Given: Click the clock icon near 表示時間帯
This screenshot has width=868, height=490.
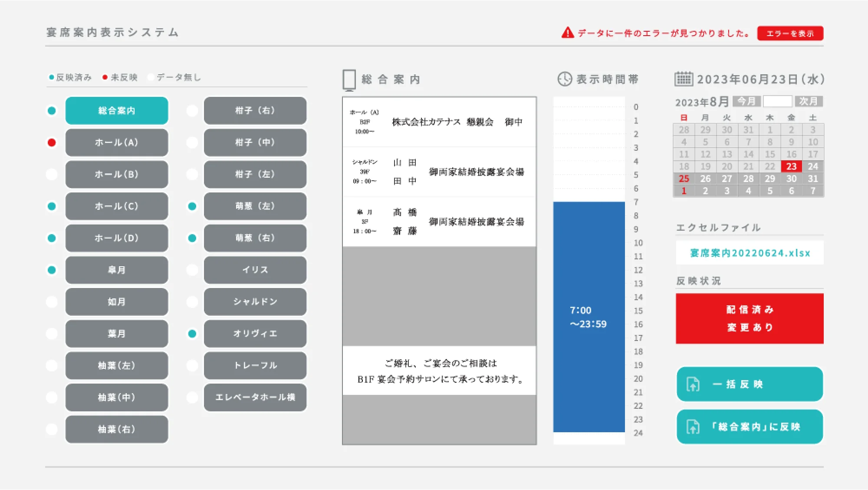Looking at the screenshot, I should pyautogui.click(x=565, y=79).
